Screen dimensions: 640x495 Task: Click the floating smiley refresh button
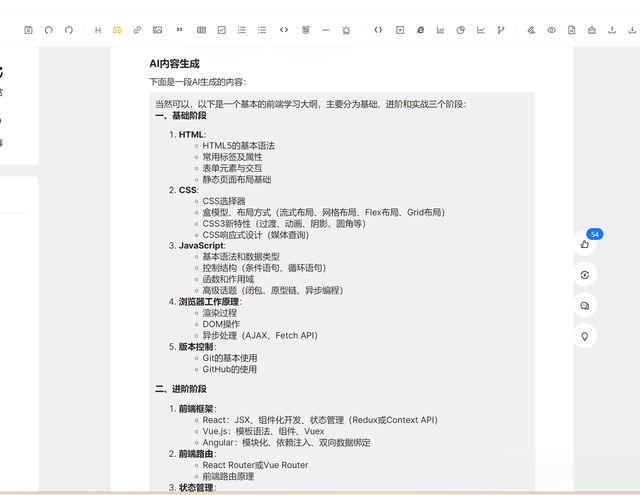pyautogui.click(x=584, y=275)
